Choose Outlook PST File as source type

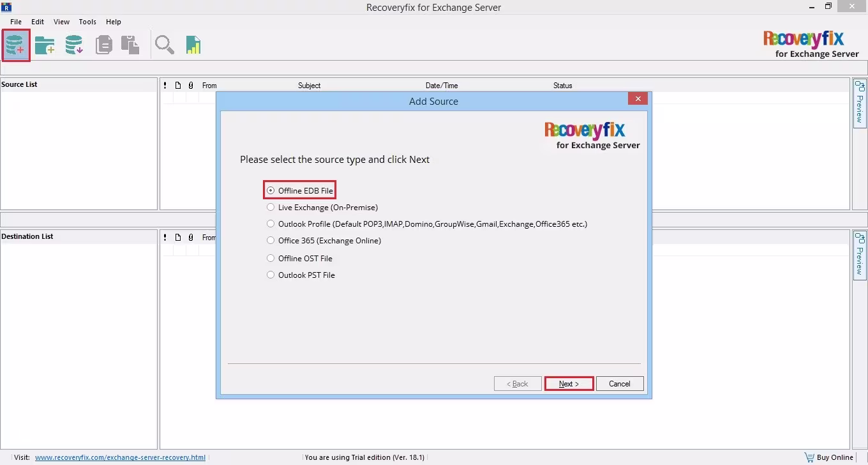301,275
